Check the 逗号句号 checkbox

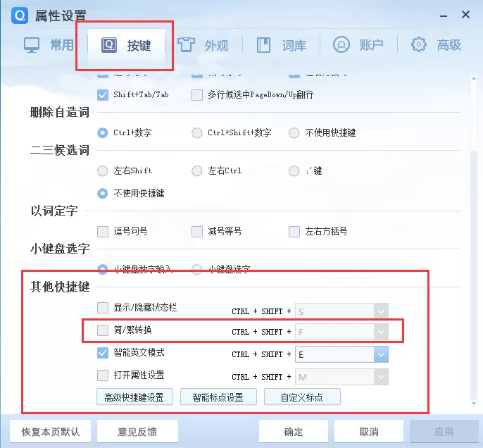[103, 232]
